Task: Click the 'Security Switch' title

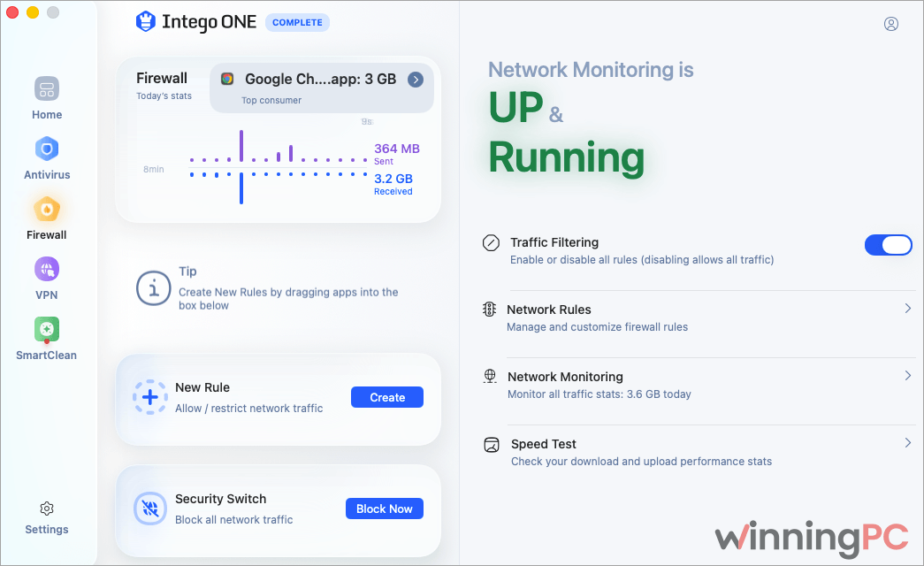Action: click(220, 499)
